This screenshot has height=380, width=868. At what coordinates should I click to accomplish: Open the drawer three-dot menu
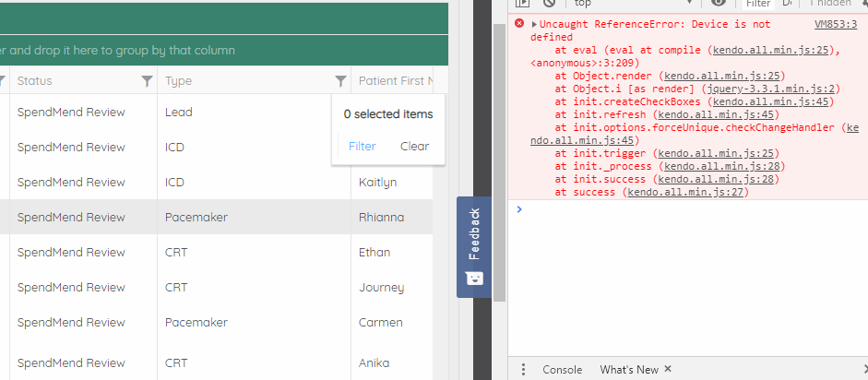tap(523, 369)
